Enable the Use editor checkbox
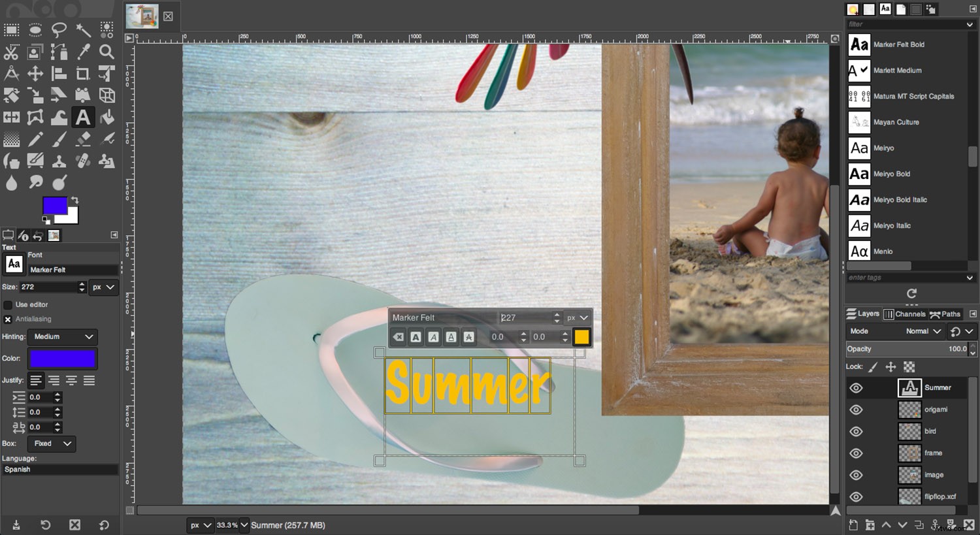 [7, 304]
